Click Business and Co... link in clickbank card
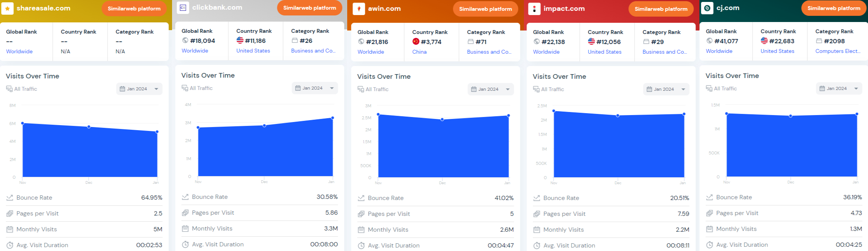 pos(313,51)
